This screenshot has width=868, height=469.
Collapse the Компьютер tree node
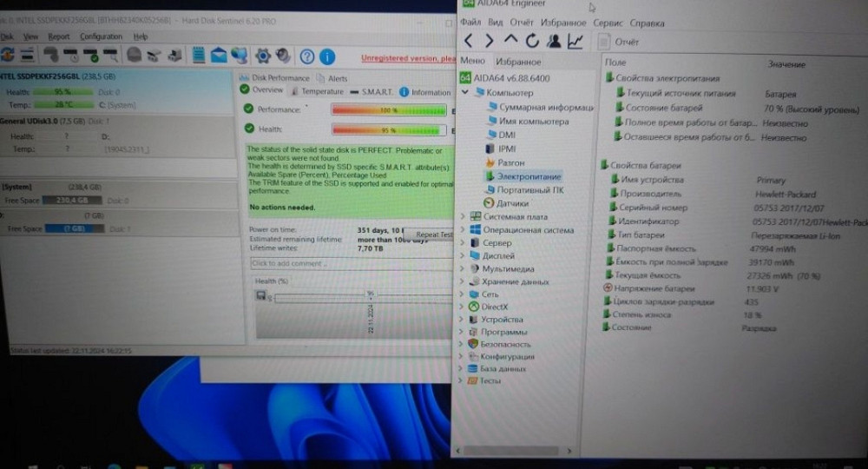pos(465,92)
